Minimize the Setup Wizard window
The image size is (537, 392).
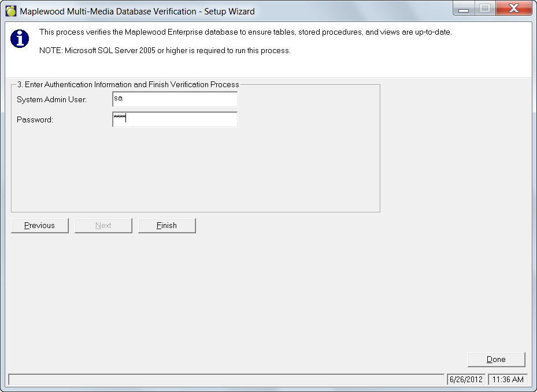pyautogui.click(x=463, y=9)
